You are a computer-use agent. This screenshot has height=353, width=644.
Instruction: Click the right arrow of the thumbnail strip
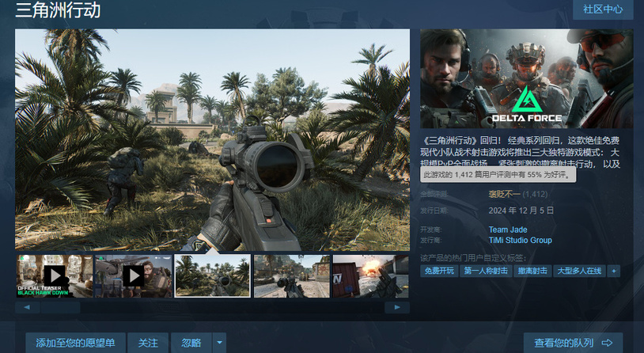[397, 307]
